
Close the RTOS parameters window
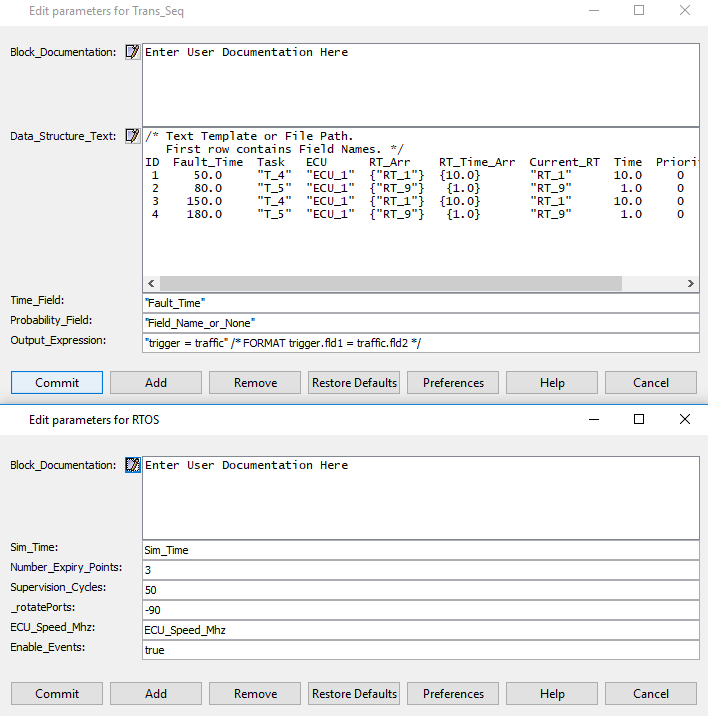(685, 420)
